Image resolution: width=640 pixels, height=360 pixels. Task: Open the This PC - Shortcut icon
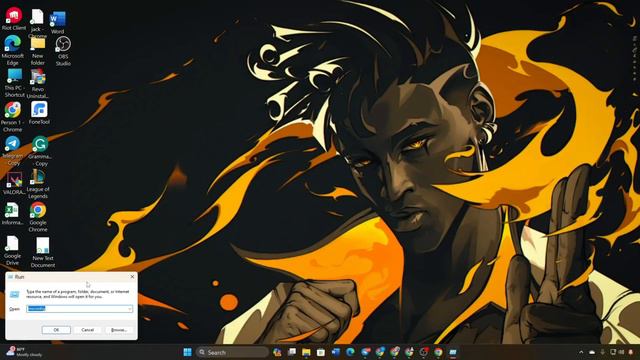[14, 83]
